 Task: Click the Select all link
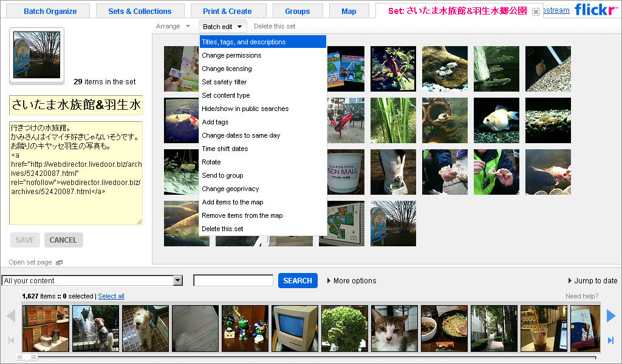[x=111, y=296]
